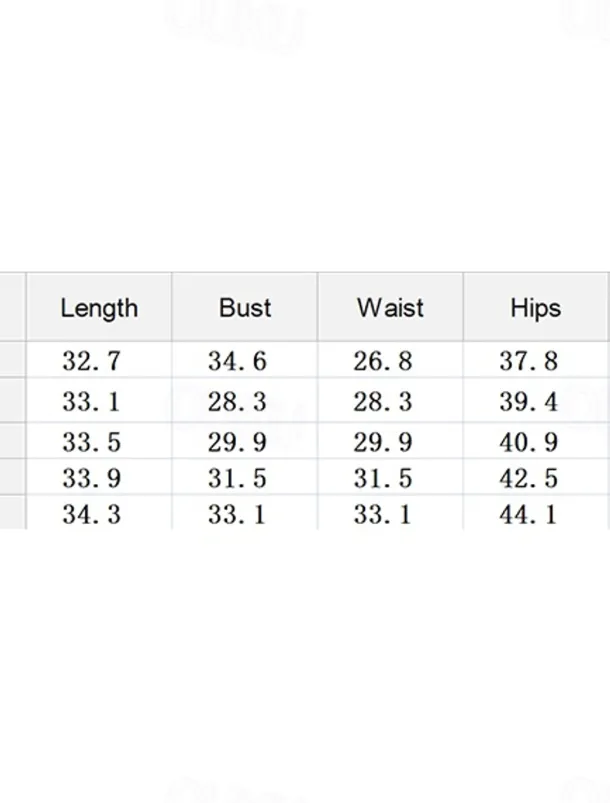This screenshot has width=610, height=803.
Task: Select the Bust column header
Action: (245, 308)
